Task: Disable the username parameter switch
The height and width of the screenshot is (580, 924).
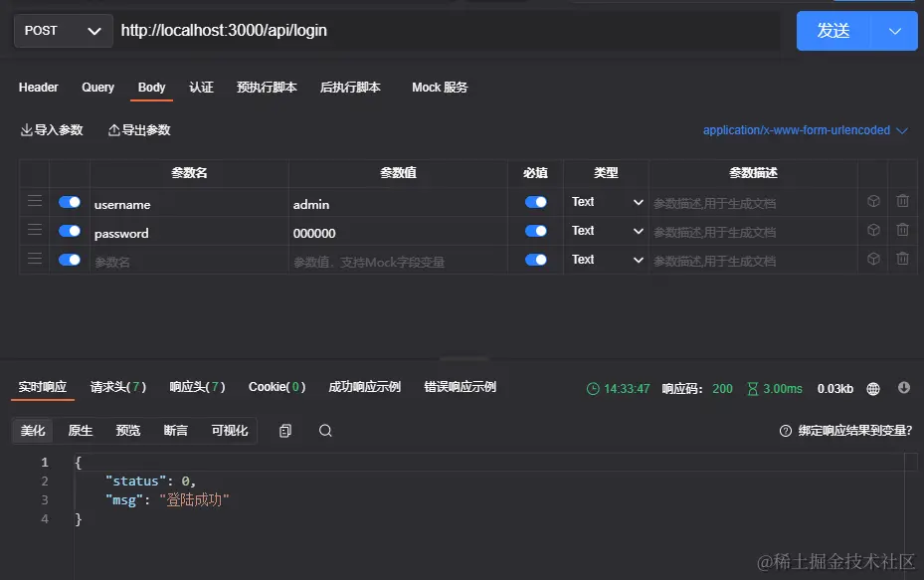Action: click(x=69, y=200)
